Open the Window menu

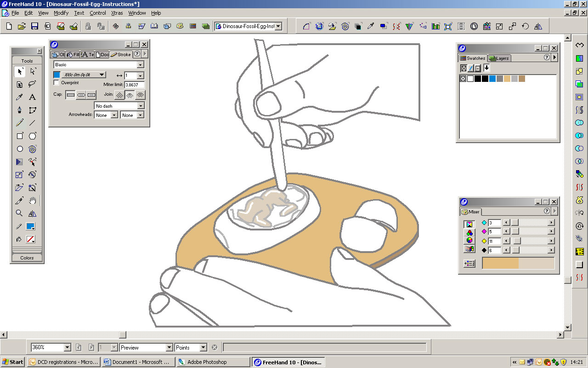coord(137,13)
